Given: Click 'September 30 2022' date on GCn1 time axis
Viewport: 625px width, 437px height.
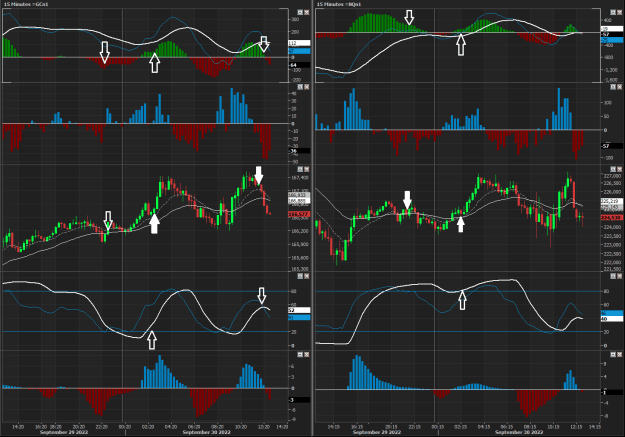Looking at the screenshot, I should tap(206, 432).
